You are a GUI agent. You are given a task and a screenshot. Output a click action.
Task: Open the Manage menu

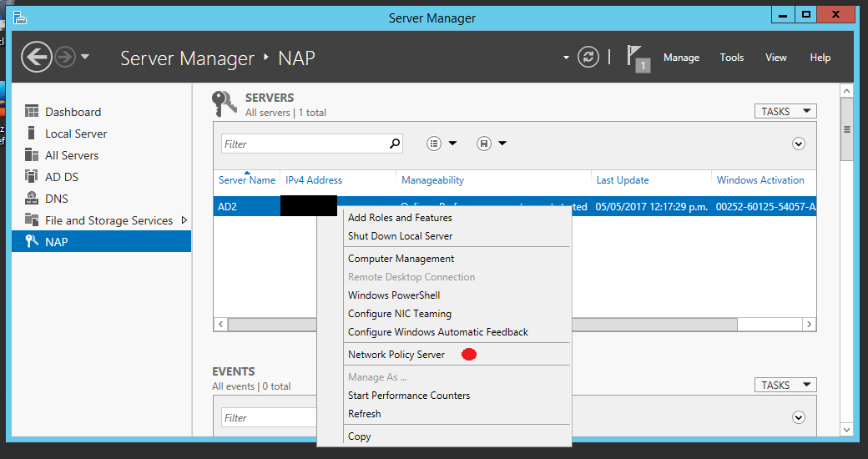(x=681, y=58)
